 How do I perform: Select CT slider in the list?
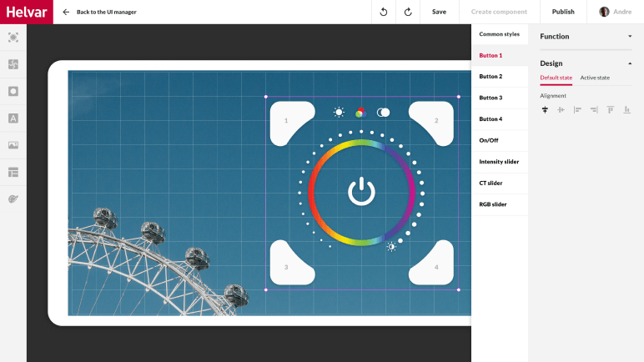500,184
